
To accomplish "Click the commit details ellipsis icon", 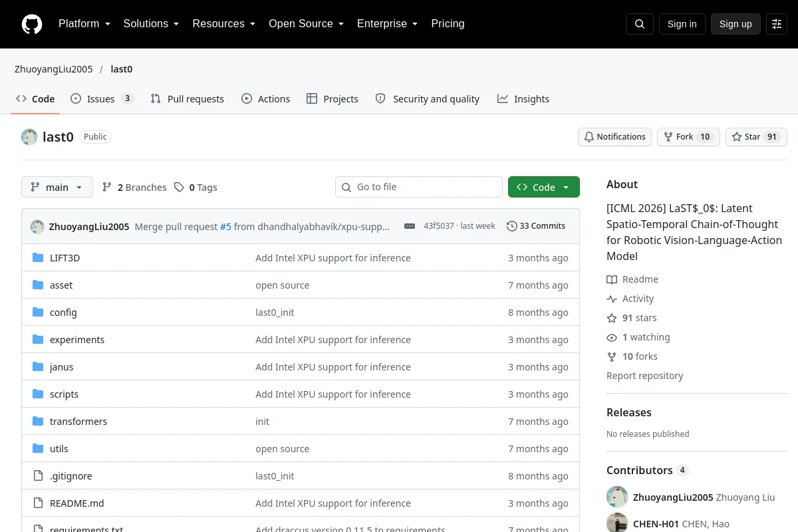I will click(x=410, y=226).
